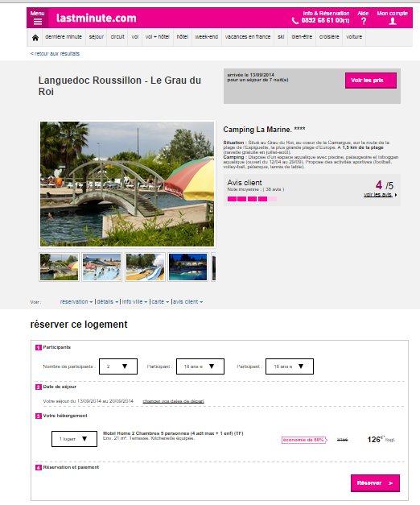
Task: Expand the first Participant age dropdown
Action: tap(200, 366)
